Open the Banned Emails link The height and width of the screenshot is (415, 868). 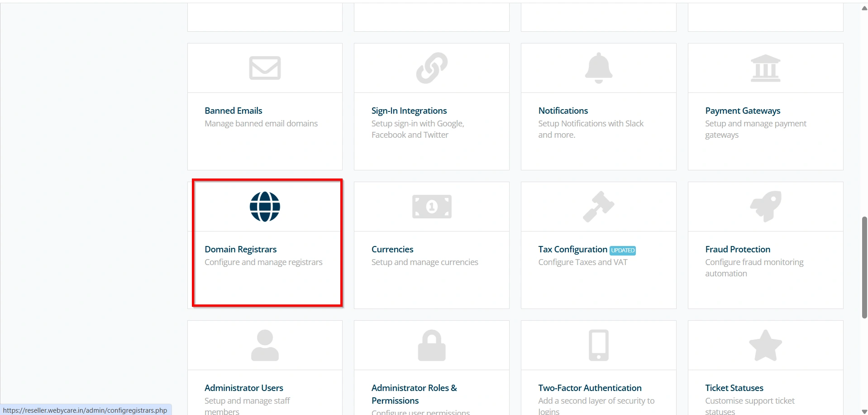[x=233, y=111]
